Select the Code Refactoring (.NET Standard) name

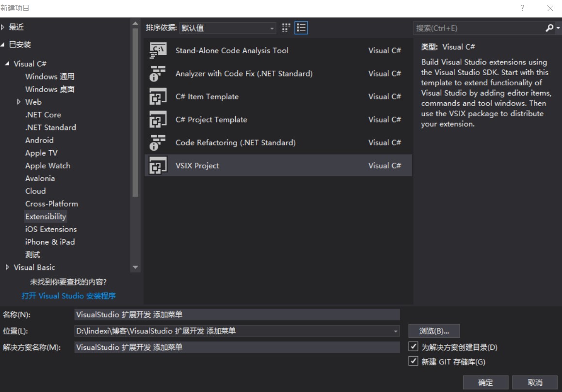pos(236,142)
